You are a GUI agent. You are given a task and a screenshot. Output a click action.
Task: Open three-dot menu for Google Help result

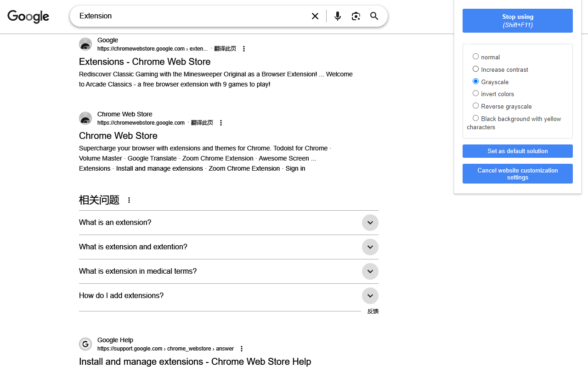242,349
